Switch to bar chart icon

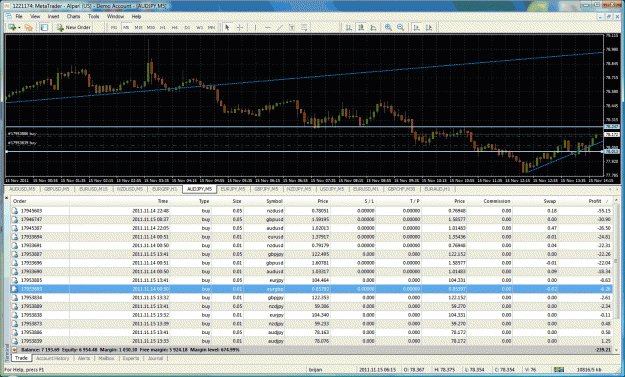coord(348,27)
